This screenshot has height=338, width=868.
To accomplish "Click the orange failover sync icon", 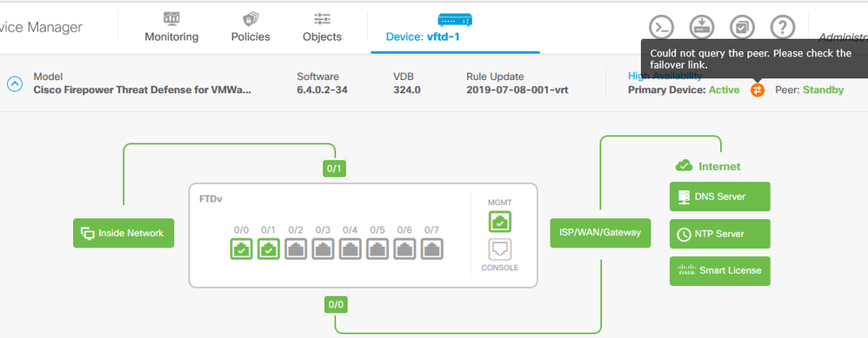I will click(x=758, y=89).
